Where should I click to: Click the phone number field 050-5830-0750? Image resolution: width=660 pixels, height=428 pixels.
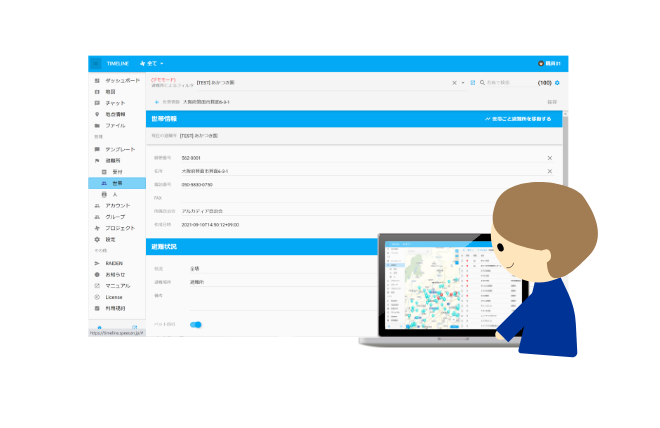click(337, 185)
